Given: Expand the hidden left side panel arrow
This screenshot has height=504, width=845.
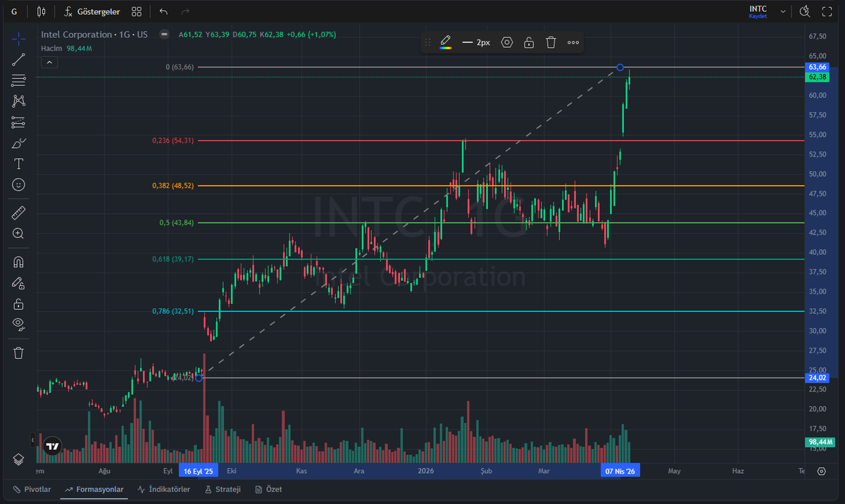Looking at the screenshot, I should click(32, 440).
